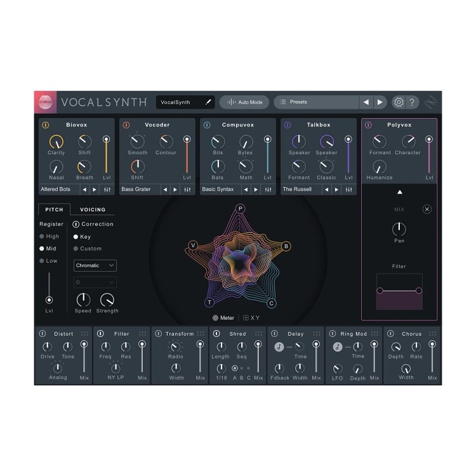Toggle the Talkbox module power button
The image size is (476, 476).
[288, 125]
